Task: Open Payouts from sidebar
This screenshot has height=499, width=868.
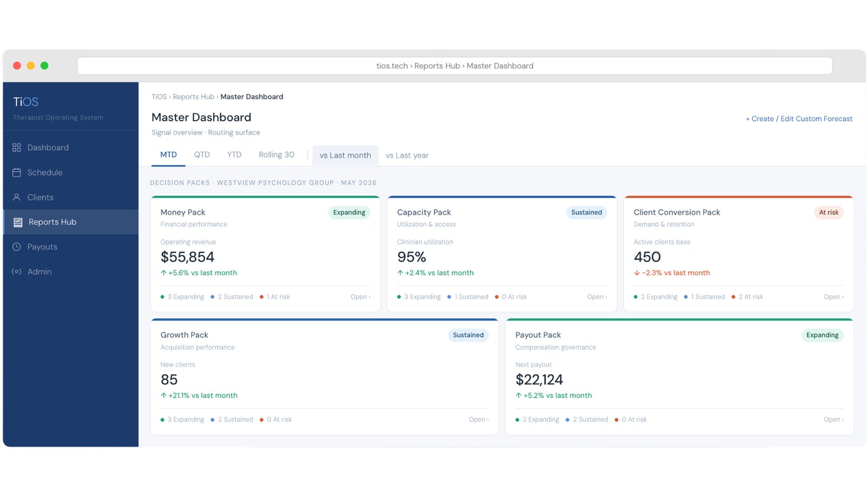Action: coord(71,247)
